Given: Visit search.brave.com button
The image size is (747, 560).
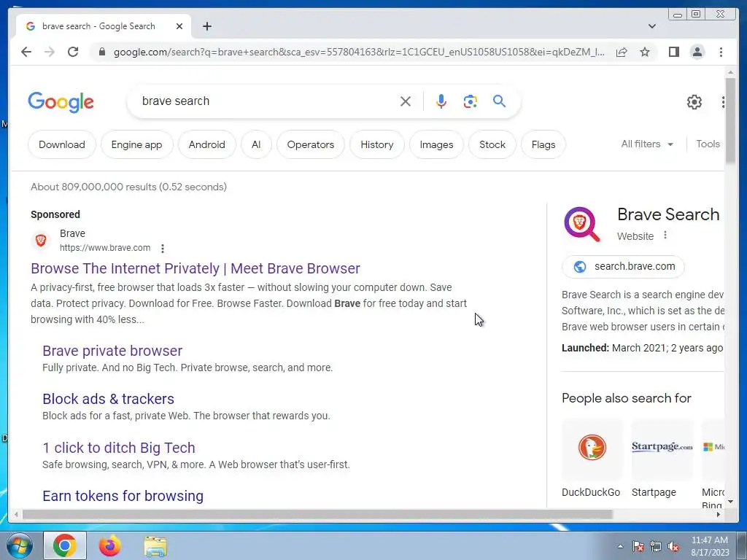Looking at the screenshot, I should [623, 267].
